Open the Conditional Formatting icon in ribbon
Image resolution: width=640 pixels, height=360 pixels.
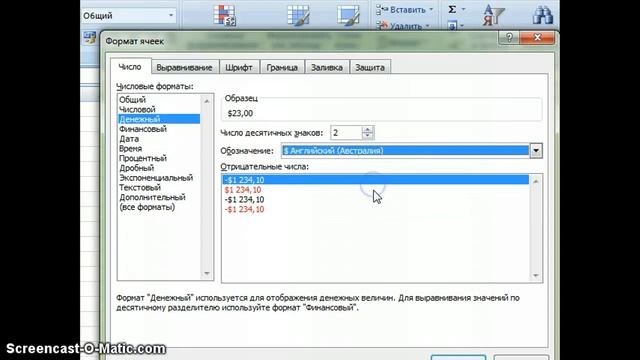pyautogui.click(x=224, y=15)
